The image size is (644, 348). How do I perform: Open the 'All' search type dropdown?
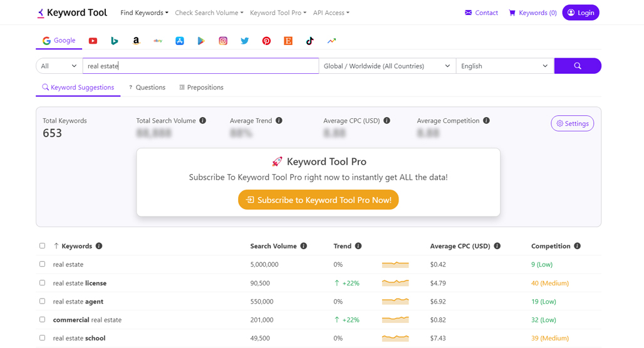tap(59, 66)
